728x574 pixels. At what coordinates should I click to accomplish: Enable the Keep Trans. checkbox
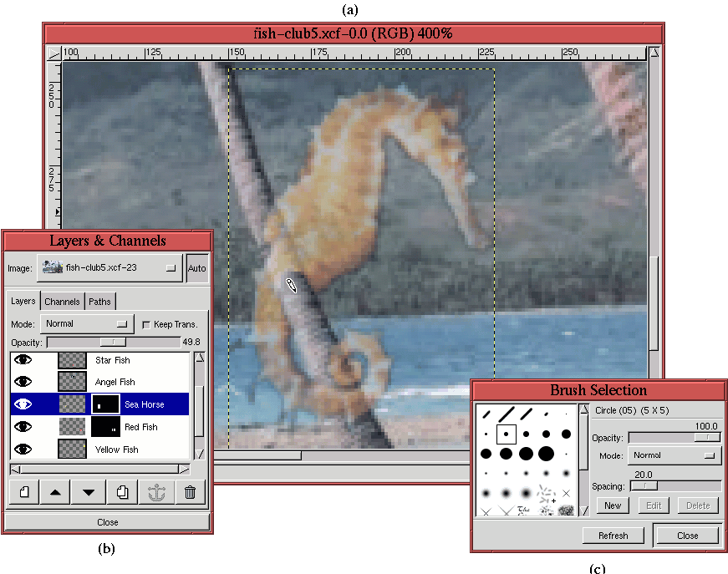pyautogui.click(x=146, y=324)
